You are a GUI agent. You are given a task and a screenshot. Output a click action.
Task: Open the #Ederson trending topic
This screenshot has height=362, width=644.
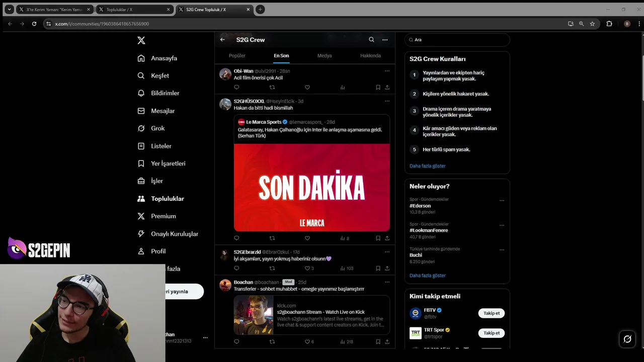tap(420, 206)
